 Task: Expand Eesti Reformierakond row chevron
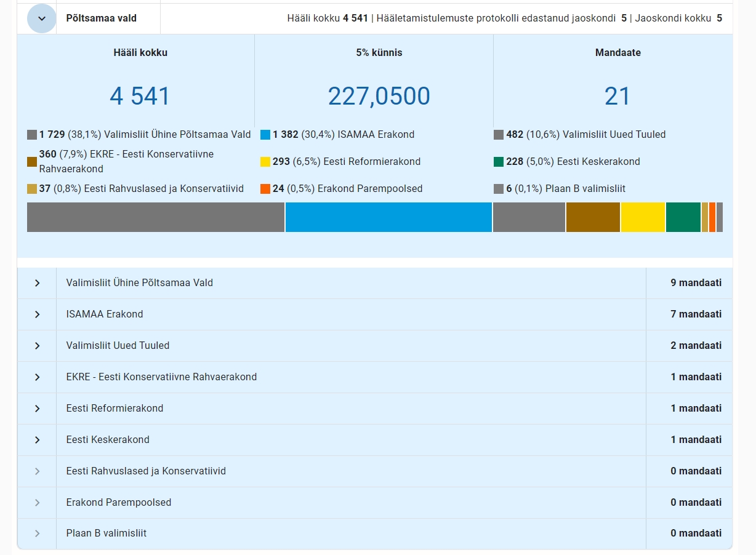(37, 409)
